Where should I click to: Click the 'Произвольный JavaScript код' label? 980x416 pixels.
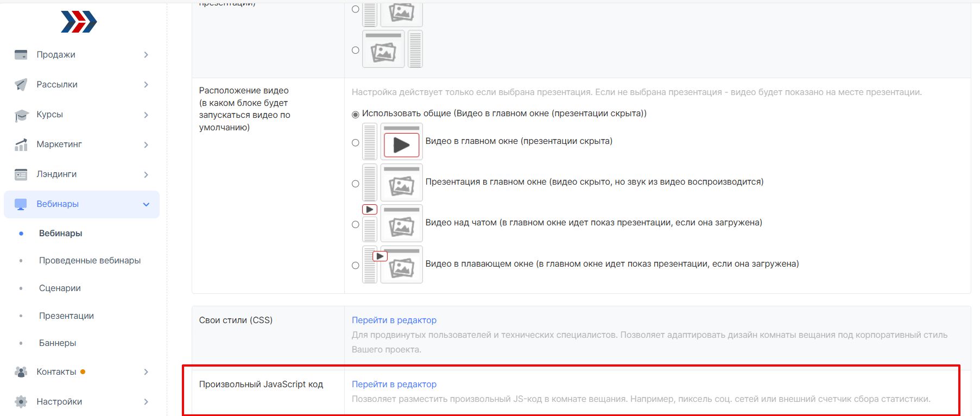coord(261,385)
